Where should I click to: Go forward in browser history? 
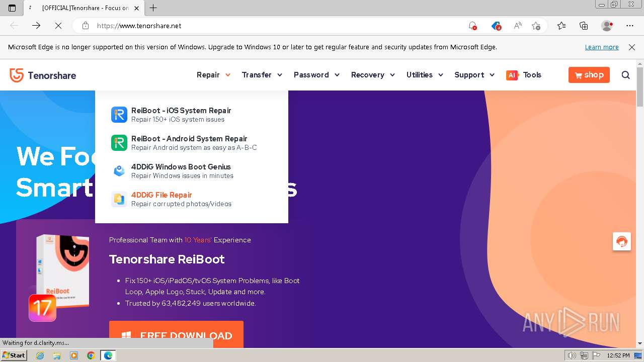click(36, 26)
